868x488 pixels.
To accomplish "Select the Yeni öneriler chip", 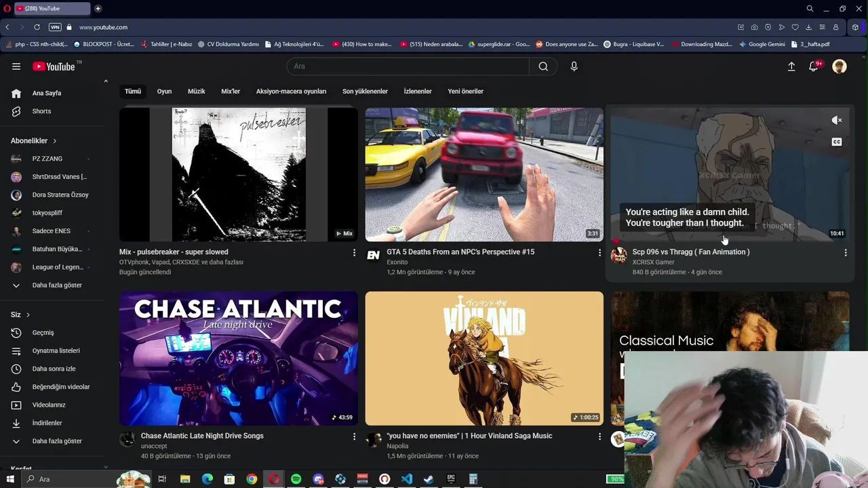I will click(465, 91).
